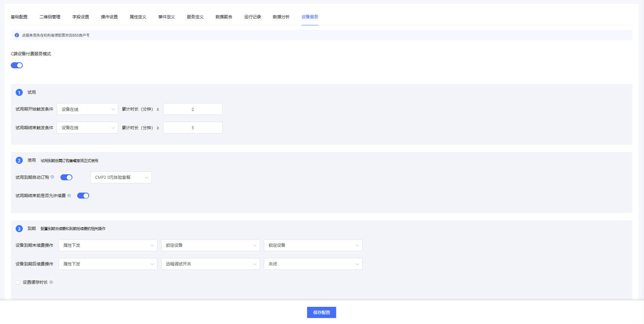The width and height of the screenshot is (644, 324).
Task: Click the 保存配置 button
Action: point(321,312)
